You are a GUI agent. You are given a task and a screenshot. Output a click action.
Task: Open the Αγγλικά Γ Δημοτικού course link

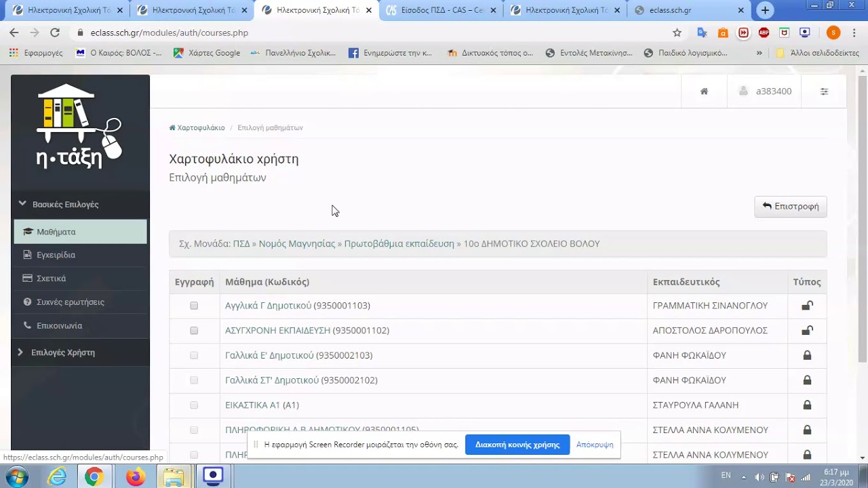pyautogui.click(x=268, y=306)
